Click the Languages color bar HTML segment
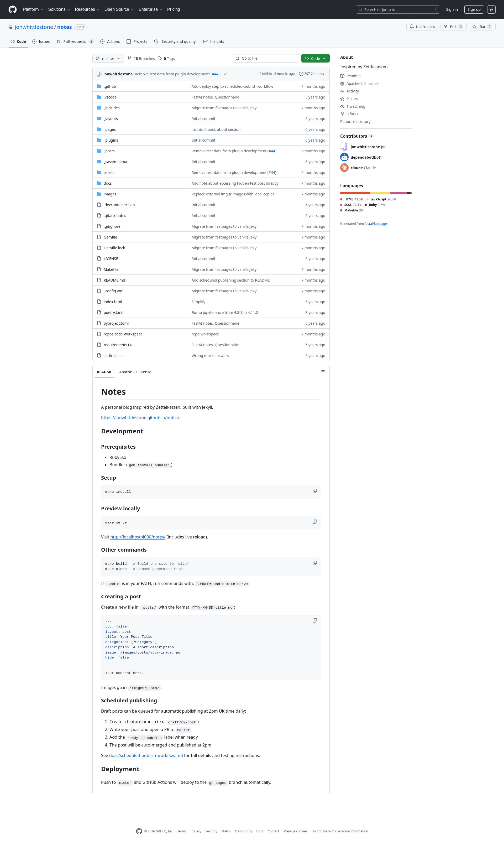The width and height of the screenshot is (504, 845). pyautogui.click(x=355, y=193)
